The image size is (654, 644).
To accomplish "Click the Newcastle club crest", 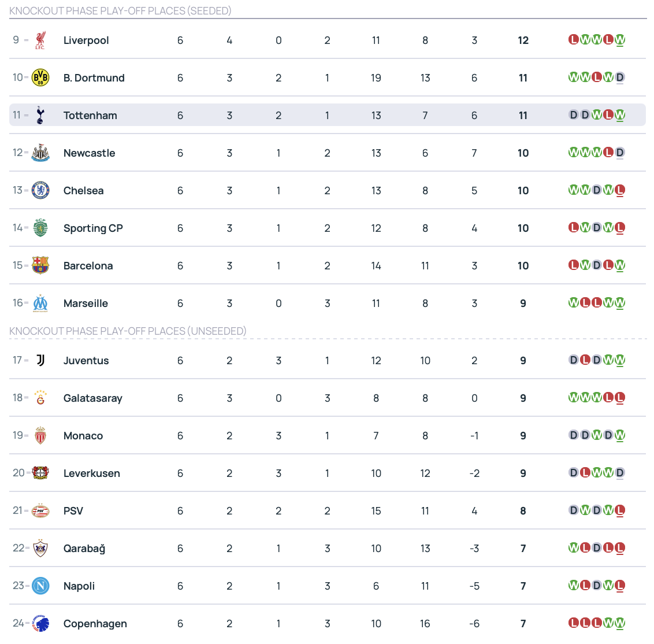I will 40,153.
